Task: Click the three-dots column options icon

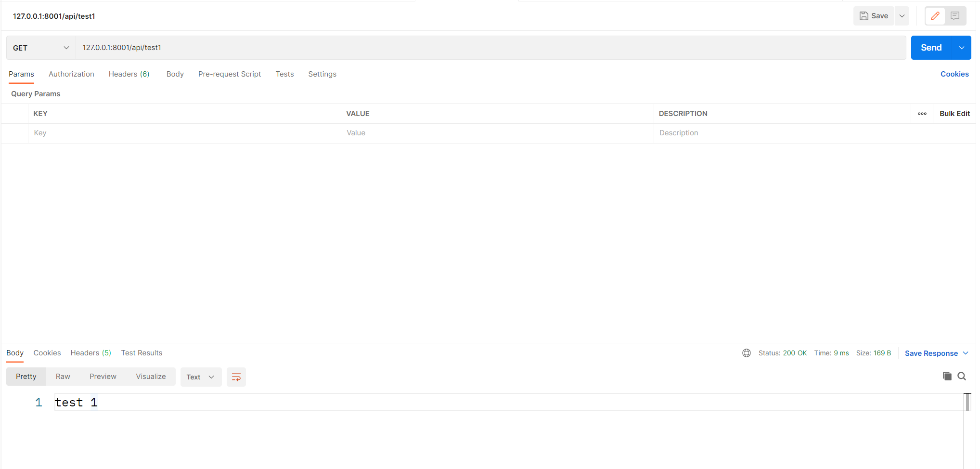Action: 922,114
